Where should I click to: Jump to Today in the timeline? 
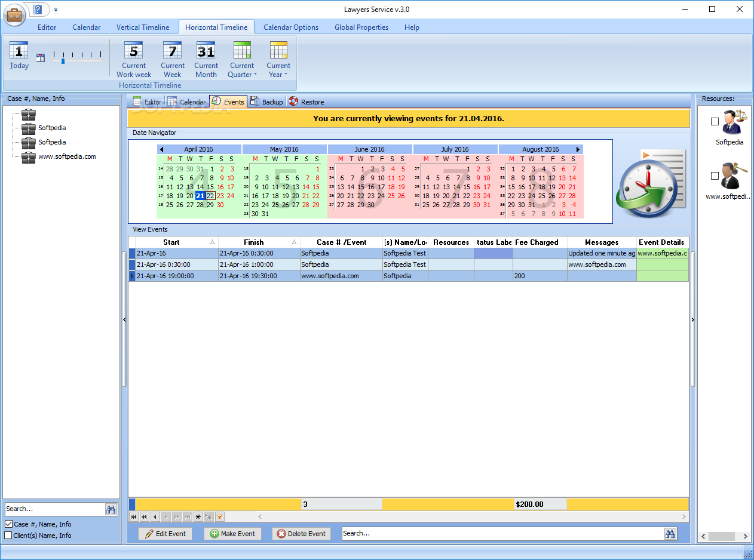pos(19,56)
